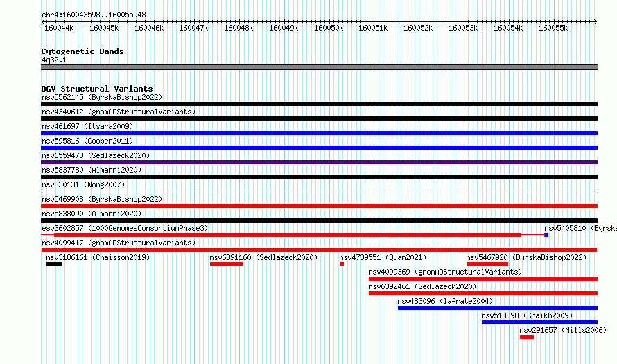
Task: Click the 160055k ruler tick label
Action: 553,28
